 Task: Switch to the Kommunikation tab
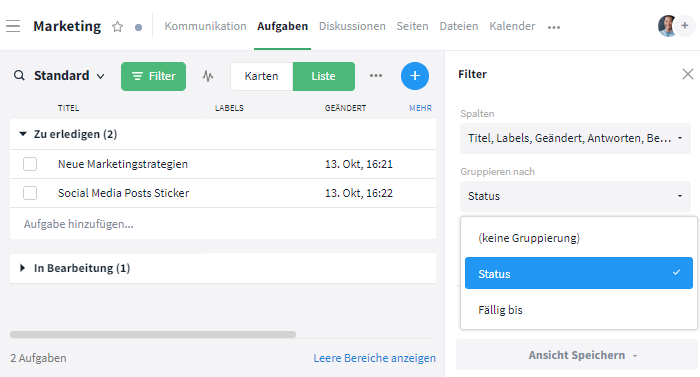click(x=205, y=26)
